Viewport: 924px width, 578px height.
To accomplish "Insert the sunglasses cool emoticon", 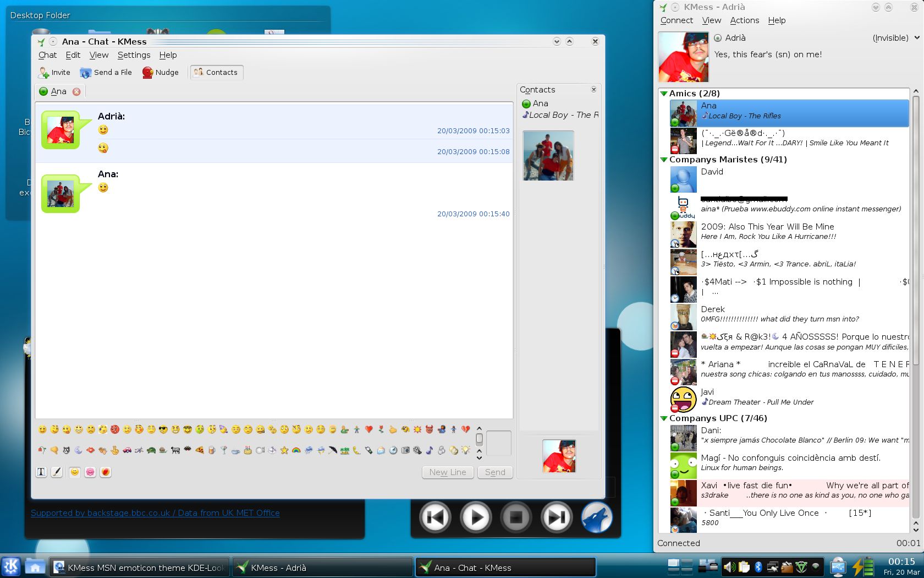I will click(163, 429).
